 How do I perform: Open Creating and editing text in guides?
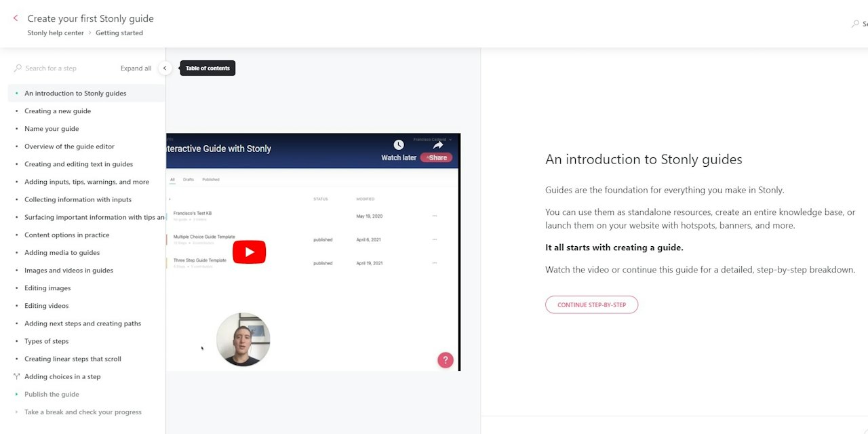pyautogui.click(x=79, y=163)
